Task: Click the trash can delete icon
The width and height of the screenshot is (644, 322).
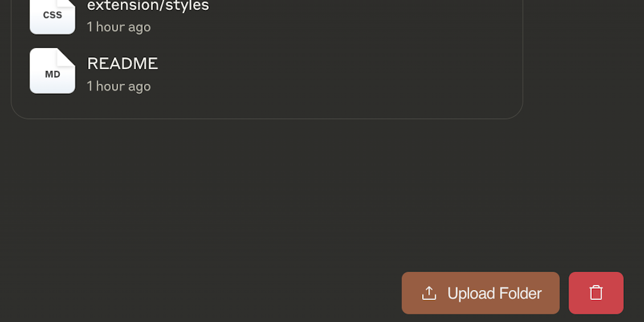Action: pyautogui.click(x=596, y=293)
